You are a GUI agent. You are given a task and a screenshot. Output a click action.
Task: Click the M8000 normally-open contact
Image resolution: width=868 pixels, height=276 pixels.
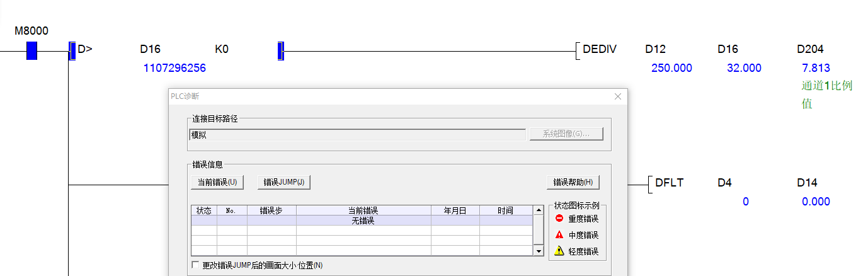[x=31, y=50]
